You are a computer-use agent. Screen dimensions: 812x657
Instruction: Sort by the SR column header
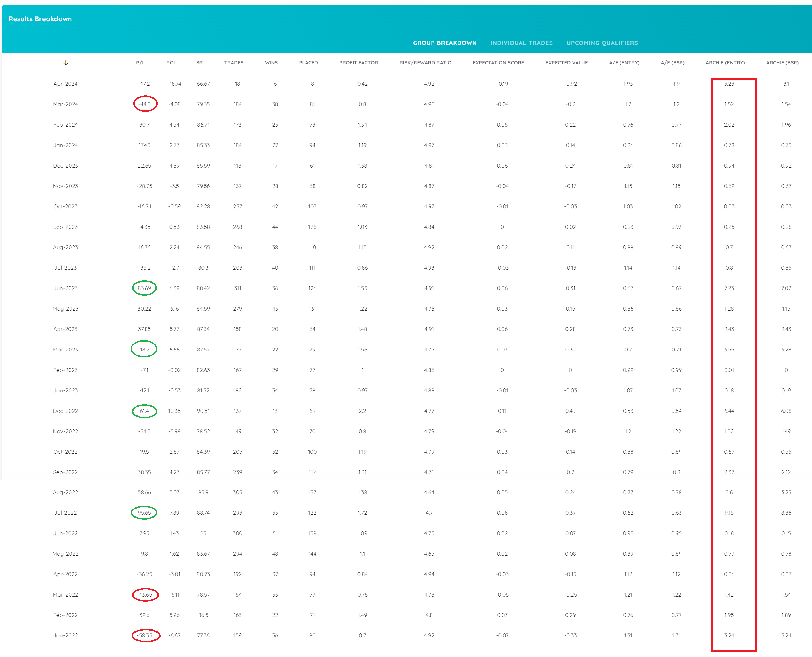point(199,63)
